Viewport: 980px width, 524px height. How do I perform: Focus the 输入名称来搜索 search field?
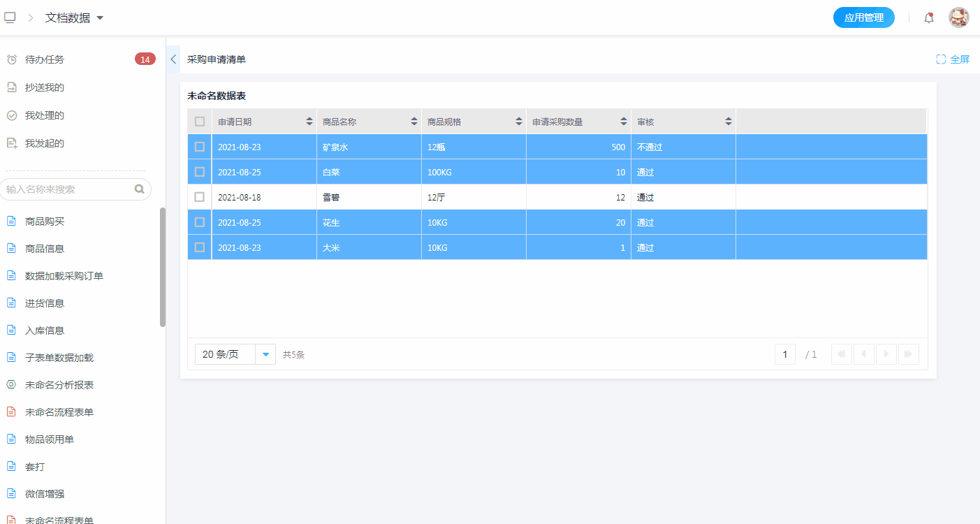[x=68, y=189]
